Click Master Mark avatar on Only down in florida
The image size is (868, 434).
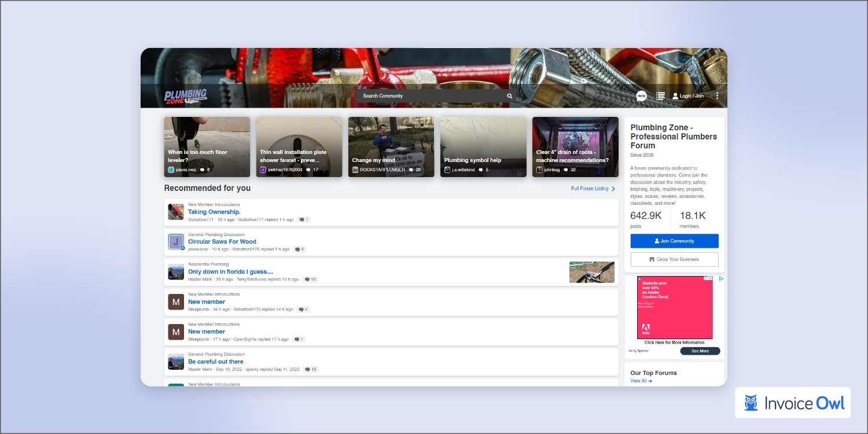tap(176, 272)
